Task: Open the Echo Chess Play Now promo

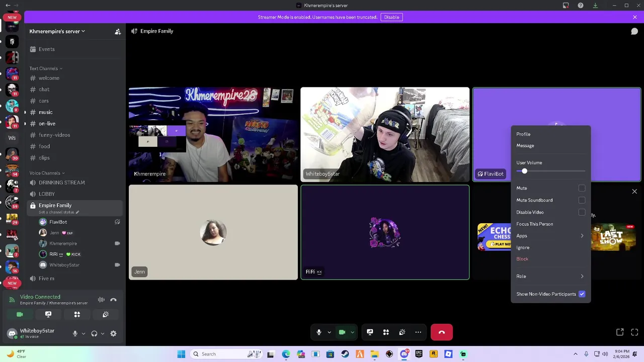Action: coord(494,237)
